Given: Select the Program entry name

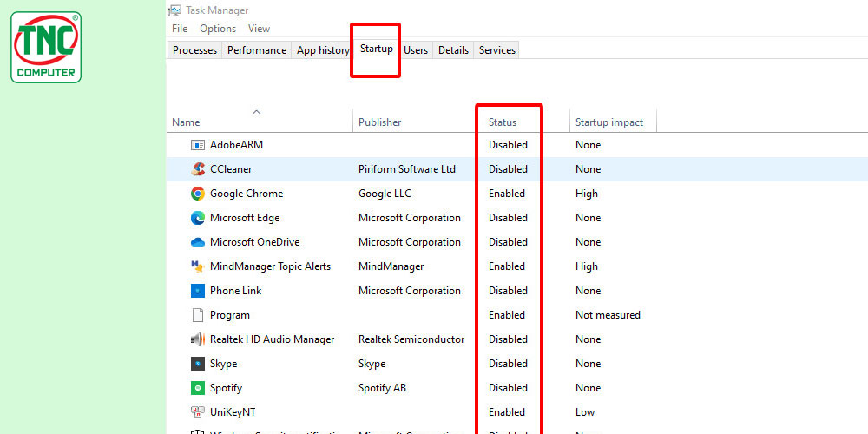Looking at the screenshot, I should 230,315.
